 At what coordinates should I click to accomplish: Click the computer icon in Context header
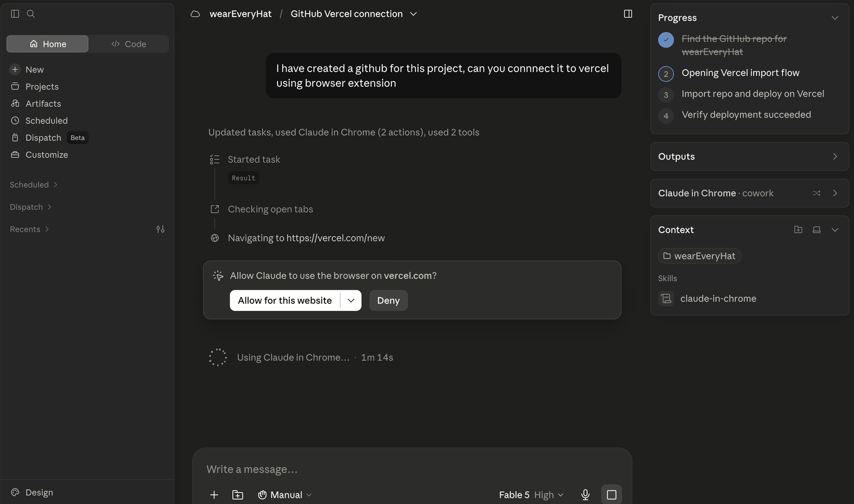pos(817,230)
